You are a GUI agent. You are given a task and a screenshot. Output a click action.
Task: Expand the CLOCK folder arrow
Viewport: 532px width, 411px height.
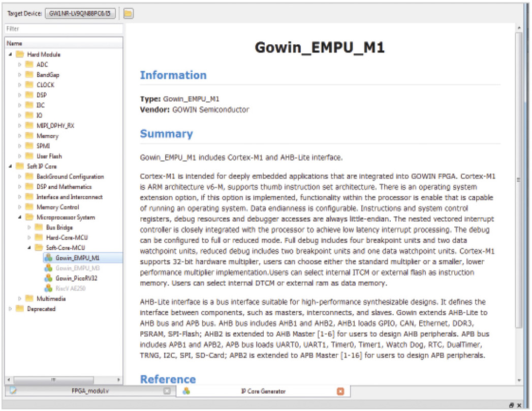19,85
